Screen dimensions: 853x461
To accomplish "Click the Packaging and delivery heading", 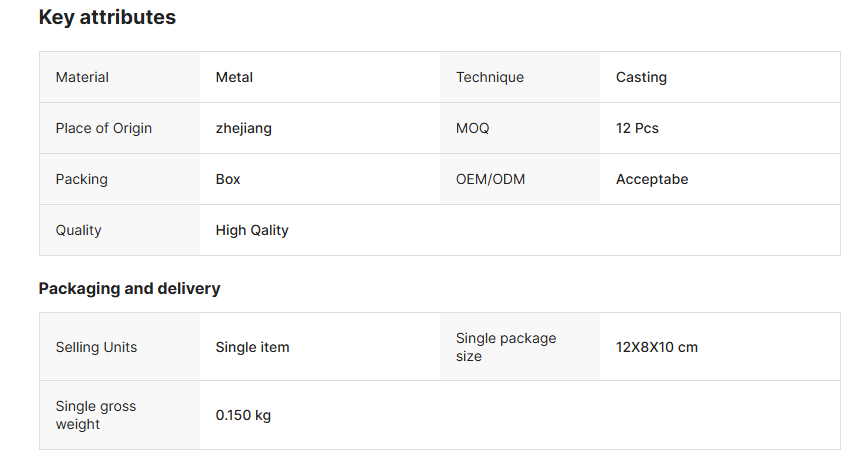I will [x=129, y=288].
